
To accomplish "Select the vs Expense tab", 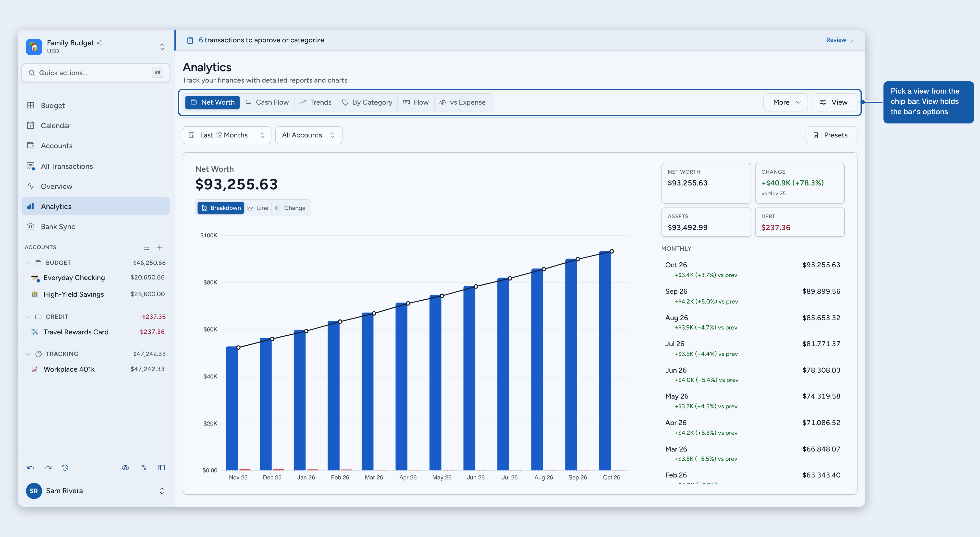I will point(463,102).
